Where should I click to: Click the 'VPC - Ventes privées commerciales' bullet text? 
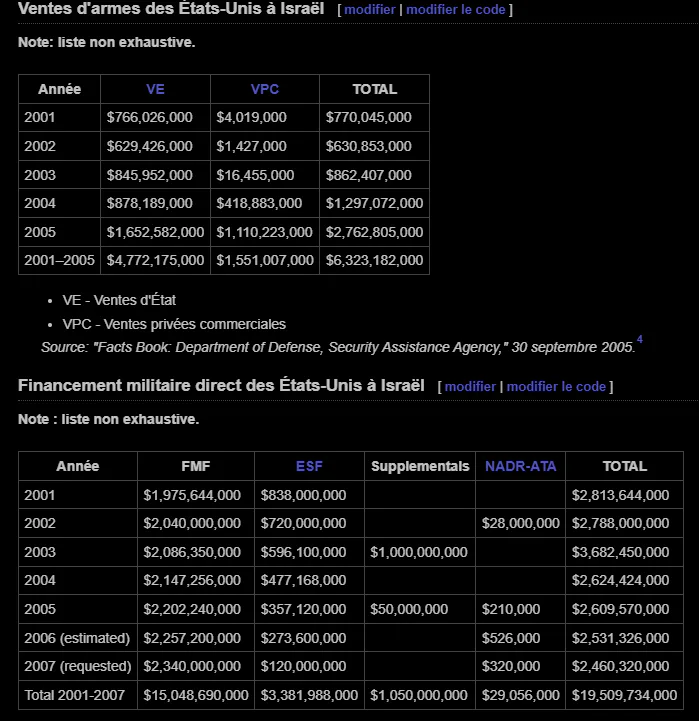tap(174, 324)
